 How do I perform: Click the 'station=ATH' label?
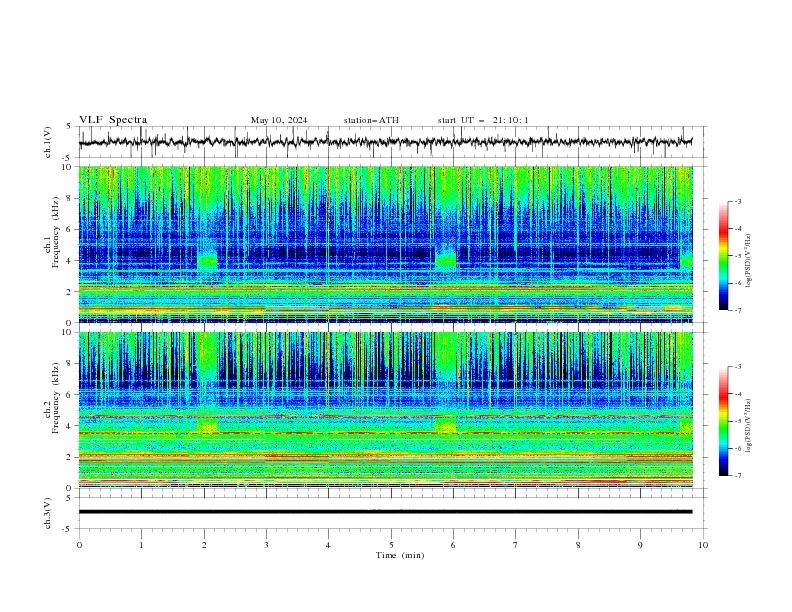coord(371,120)
